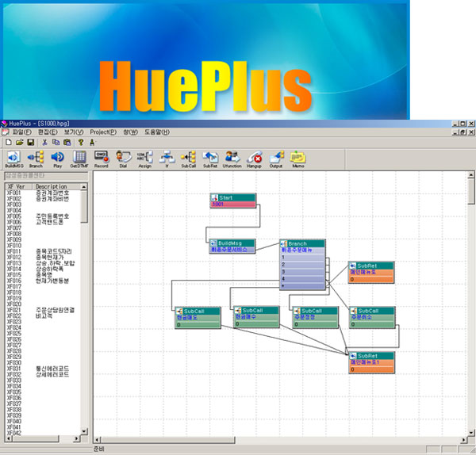Select the GetDTMF keypad tool
Viewport: 476px width, 455px height.
pos(79,159)
